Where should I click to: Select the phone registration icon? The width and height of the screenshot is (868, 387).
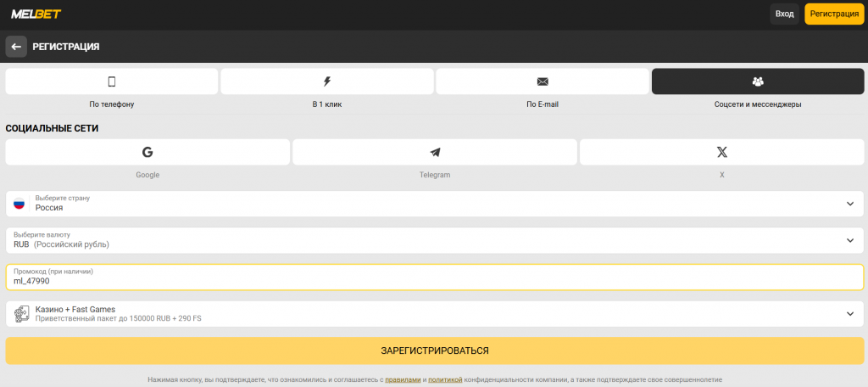[111, 81]
